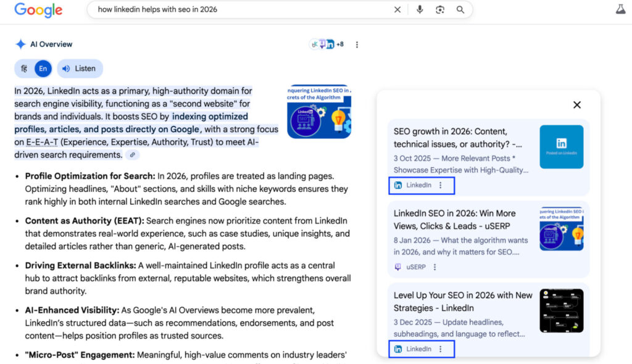Open the Level Up Your SEO LinkedIn result

[462, 300]
